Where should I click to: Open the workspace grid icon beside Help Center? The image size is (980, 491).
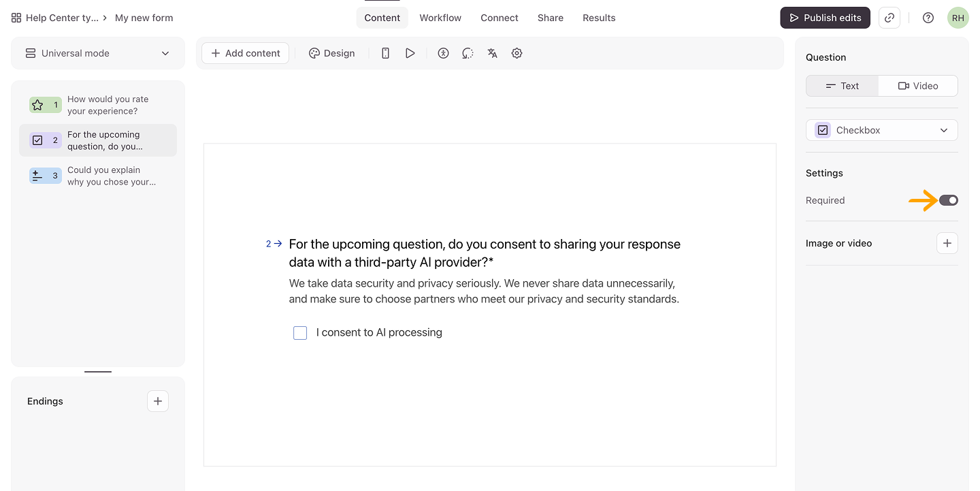coord(16,18)
